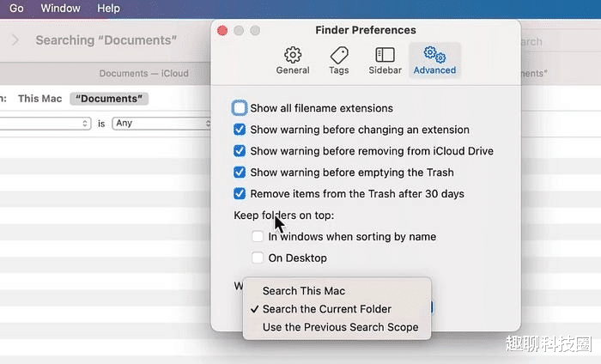Select the "Documents" search scope button
Screen dimensions: 601x364
[x=109, y=99]
